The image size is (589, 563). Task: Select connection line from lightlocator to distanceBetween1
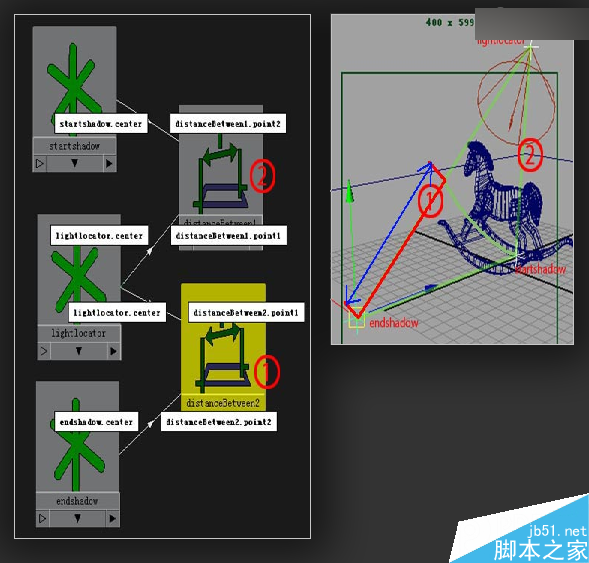click(x=150, y=250)
